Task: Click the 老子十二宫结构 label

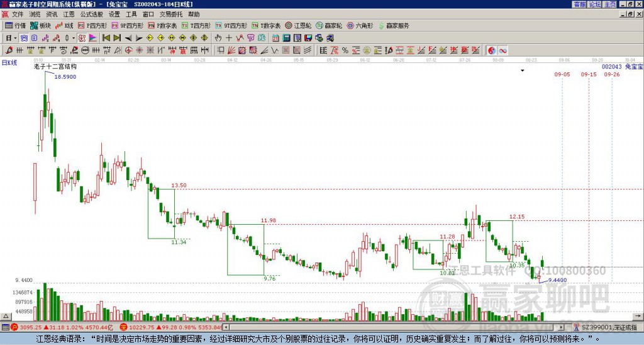Action: click(55, 67)
